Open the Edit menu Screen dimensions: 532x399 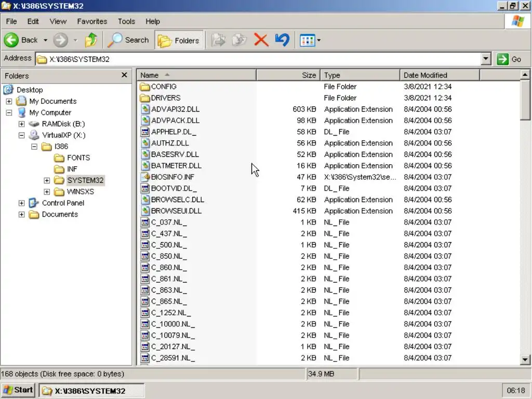click(x=33, y=21)
